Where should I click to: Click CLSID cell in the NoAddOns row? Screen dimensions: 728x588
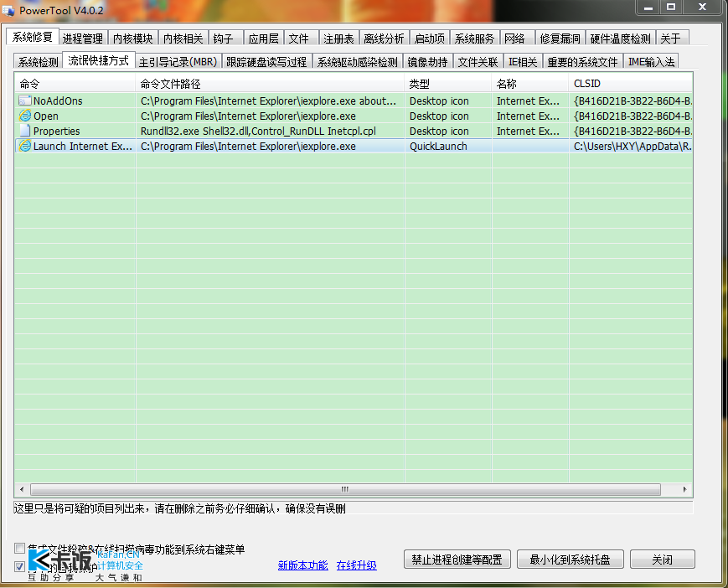point(632,101)
